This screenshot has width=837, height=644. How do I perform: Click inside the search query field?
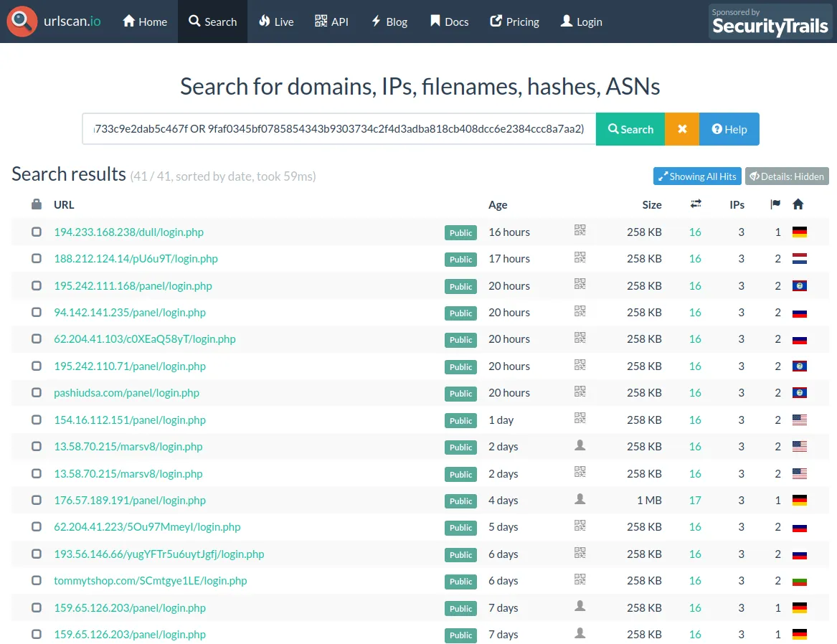tap(339, 128)
